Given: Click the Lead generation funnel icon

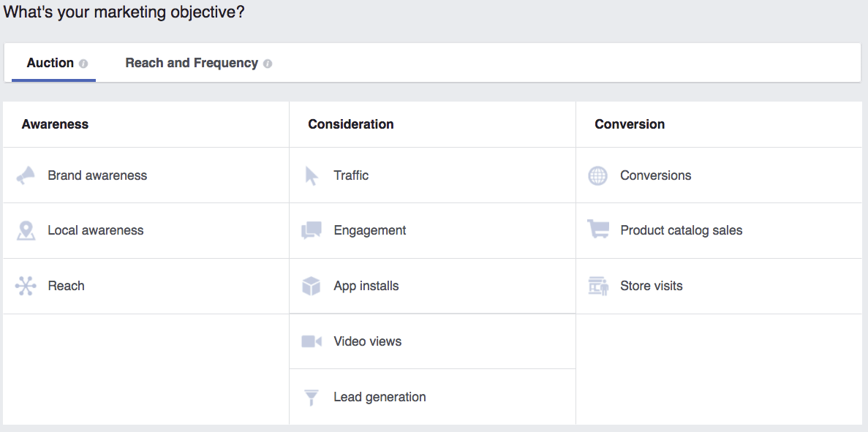Looking at the screenshot, I should (312, 397).
